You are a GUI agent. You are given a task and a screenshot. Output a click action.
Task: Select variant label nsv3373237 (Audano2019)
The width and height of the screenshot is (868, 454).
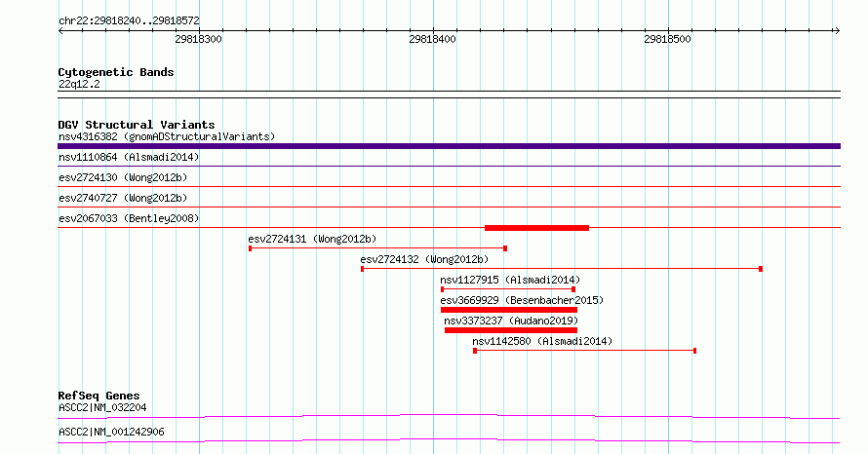click(x=511, y=321)
